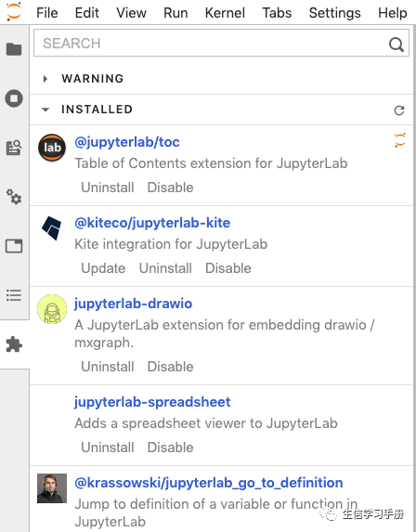Uninstall the jupyterlab-kite extension
The image size is (416, 532).
pyautogui.click(x=165, y=268)
